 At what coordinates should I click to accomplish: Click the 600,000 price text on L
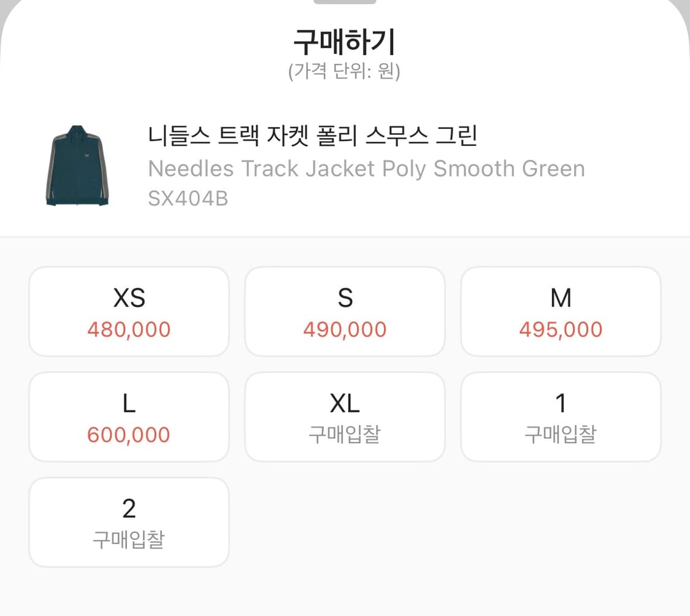[x=128, y=435]
